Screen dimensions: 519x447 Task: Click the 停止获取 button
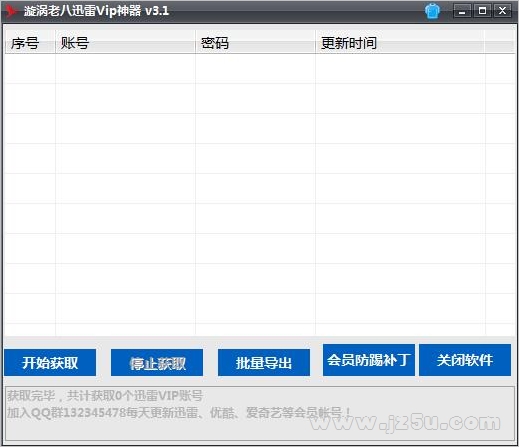[x=157, y=363]
